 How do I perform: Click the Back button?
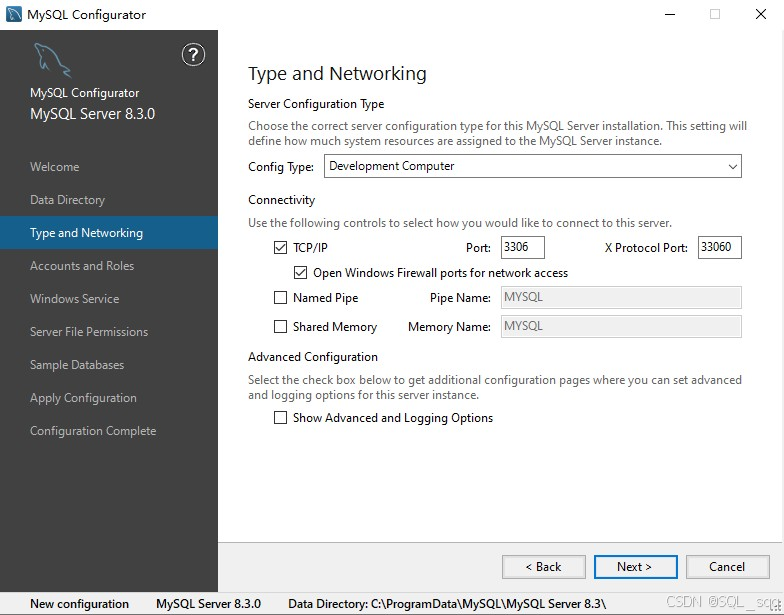pos(544,566)
